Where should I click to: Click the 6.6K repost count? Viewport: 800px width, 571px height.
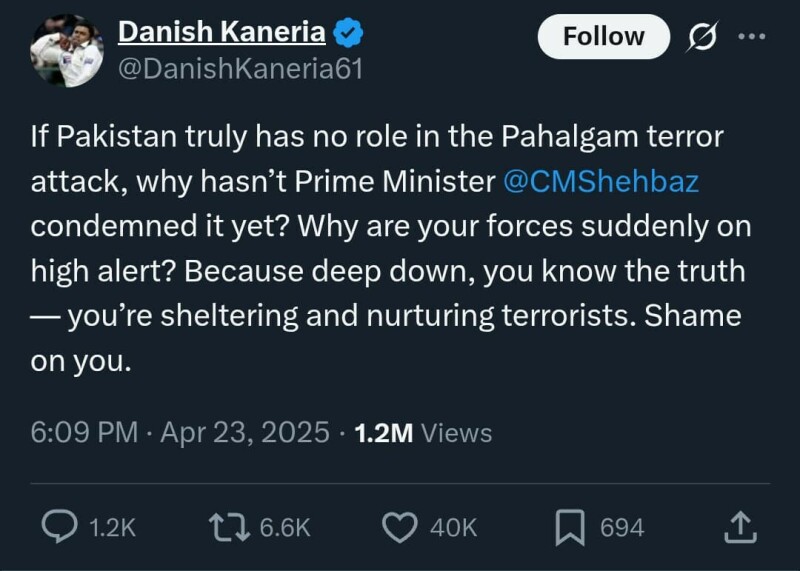283,528
